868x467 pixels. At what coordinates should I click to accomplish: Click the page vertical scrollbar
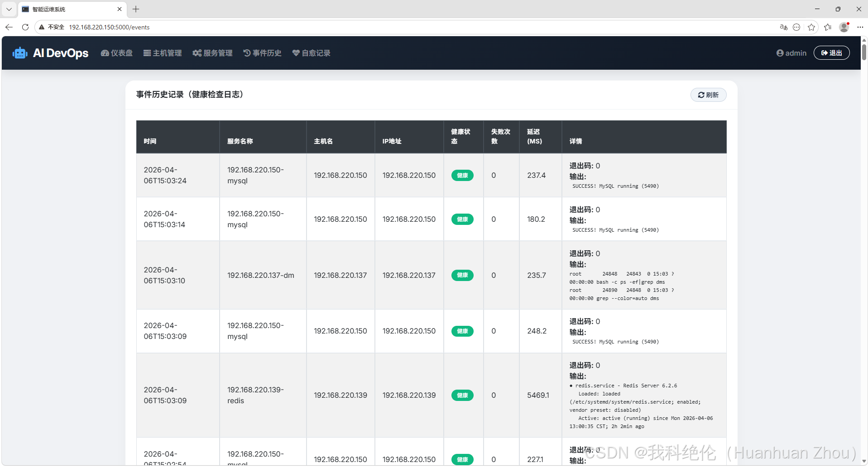coord(864,52)
